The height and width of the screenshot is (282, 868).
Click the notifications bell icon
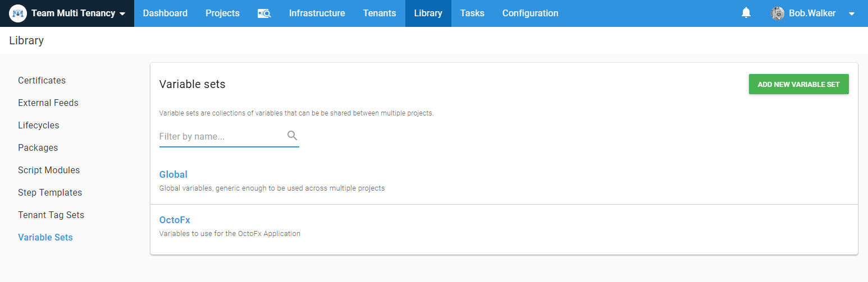(x=746, y=13)
